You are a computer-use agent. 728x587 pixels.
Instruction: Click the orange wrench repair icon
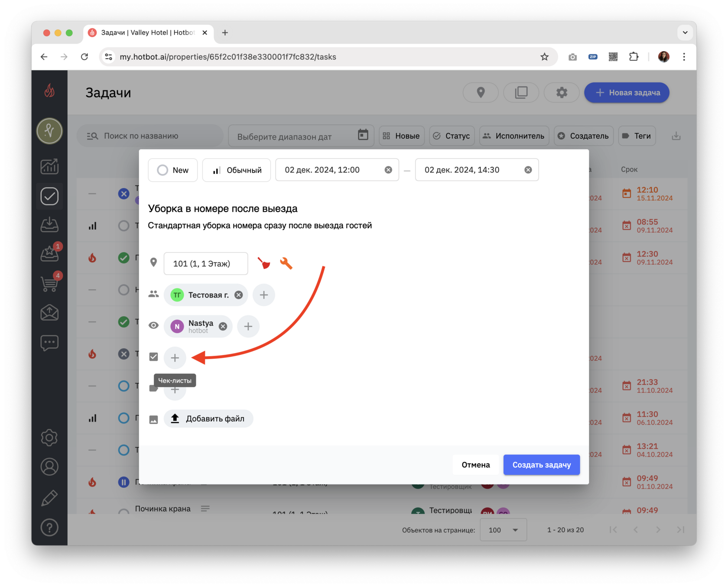click(286, 263)
